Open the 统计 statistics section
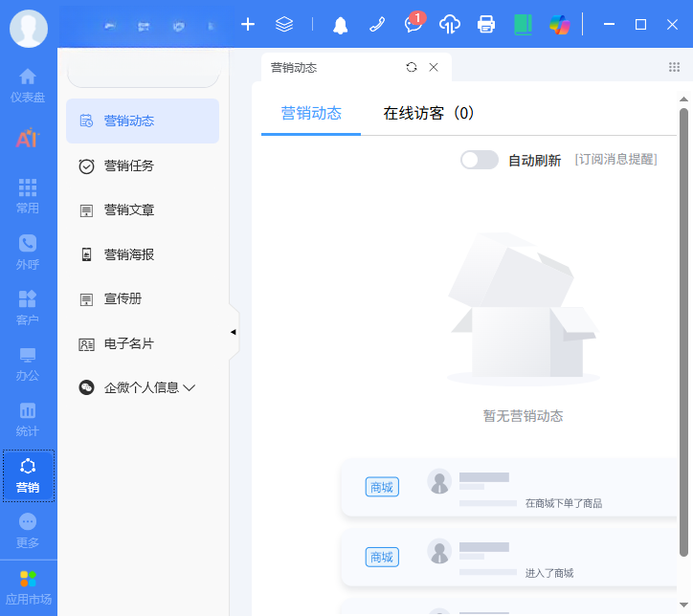 click(28, 420)
